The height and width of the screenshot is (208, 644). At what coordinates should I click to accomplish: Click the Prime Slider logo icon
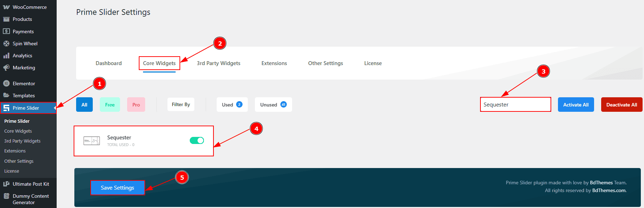coord(6,108)
